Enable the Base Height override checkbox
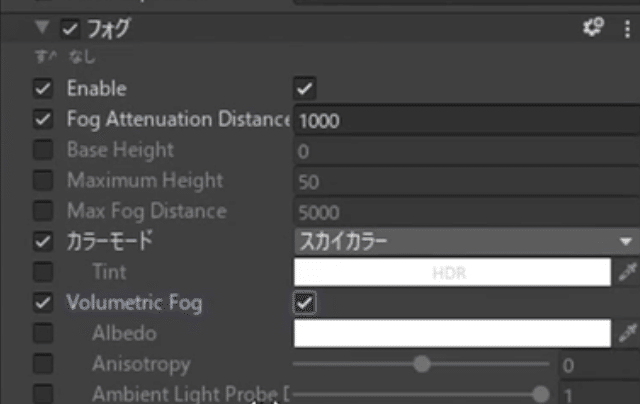This screenshot has width=640, height=404. 43,150
